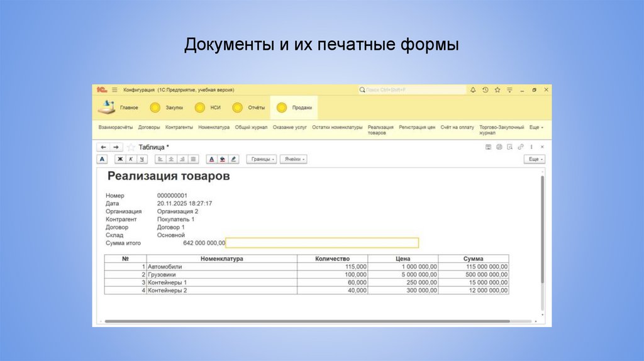Go back with left arrow button
The width and height of the screenshot is (644, 361).
pyautogui.click(x=104, y=147)
